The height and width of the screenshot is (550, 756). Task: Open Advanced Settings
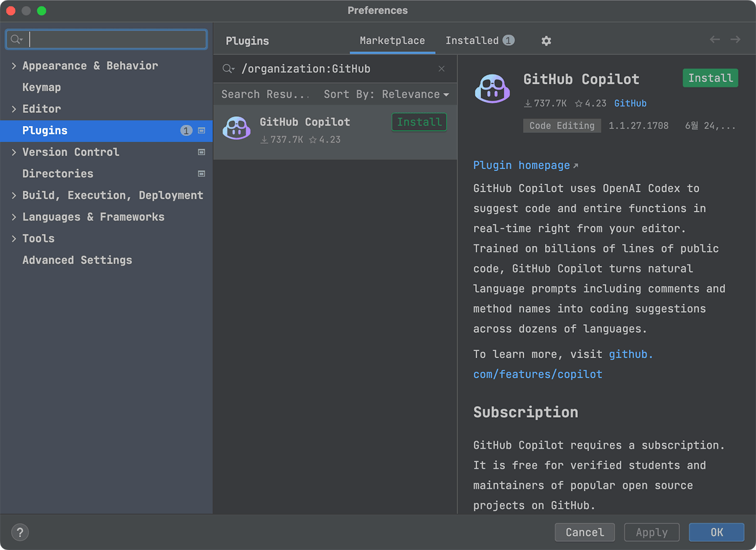[106, 260]
